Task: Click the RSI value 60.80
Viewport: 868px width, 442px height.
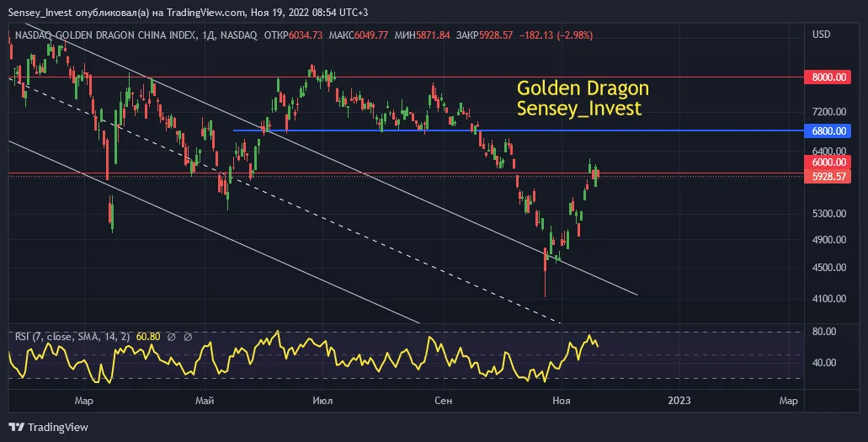Action: coord(148,337)
